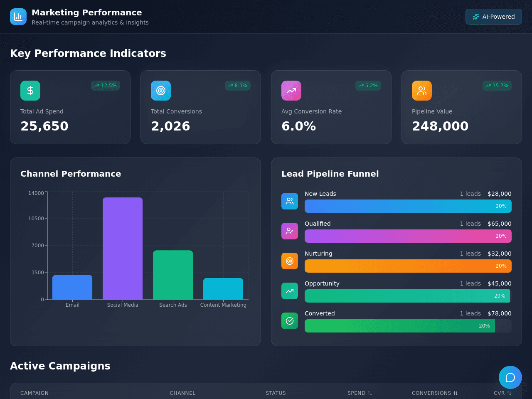
Task: Click the Content Marketing axis label
Action: point(223,305)
